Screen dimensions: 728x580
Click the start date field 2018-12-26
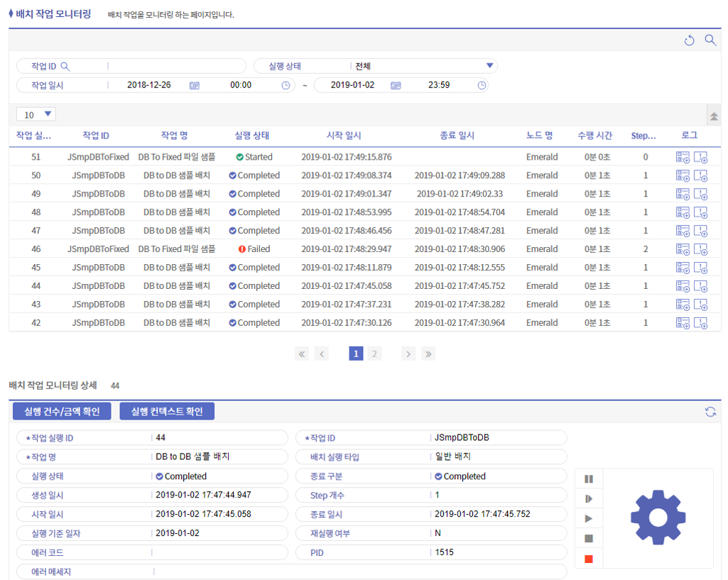(149, 85)
